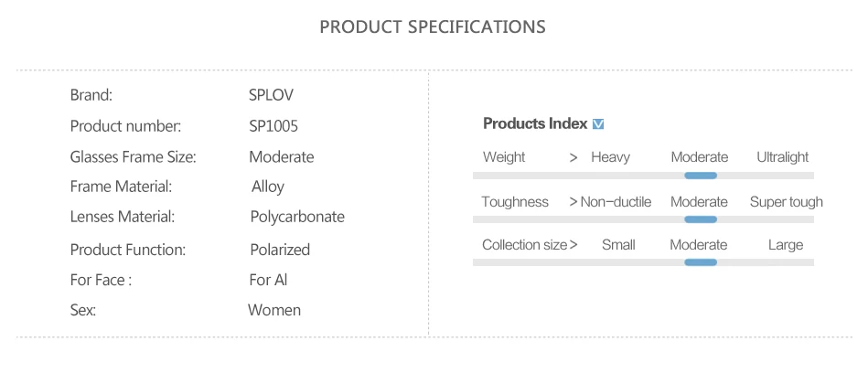
Task: Select the Heavy weight label
Action: [x=611, y=157]
